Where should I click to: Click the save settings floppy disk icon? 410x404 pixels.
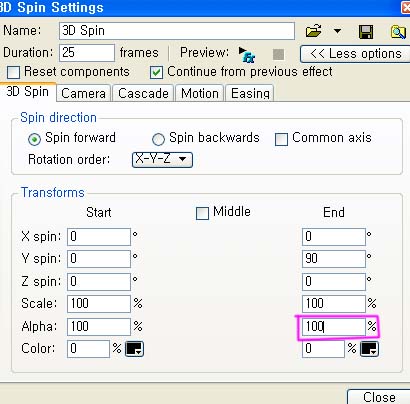[x=366, y=32]
